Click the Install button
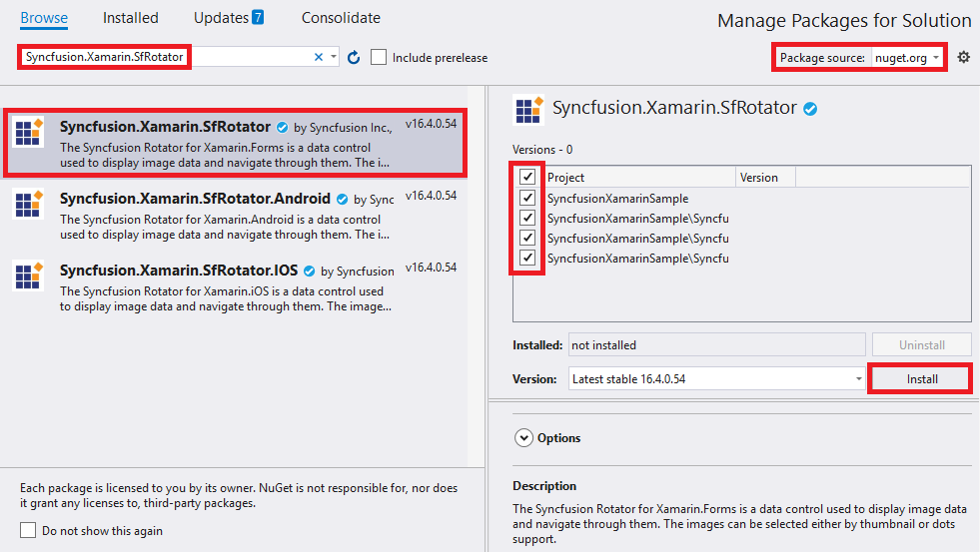The height and width of the screenshot is (554, 980). pyautogui.click(x=921, y=379)
